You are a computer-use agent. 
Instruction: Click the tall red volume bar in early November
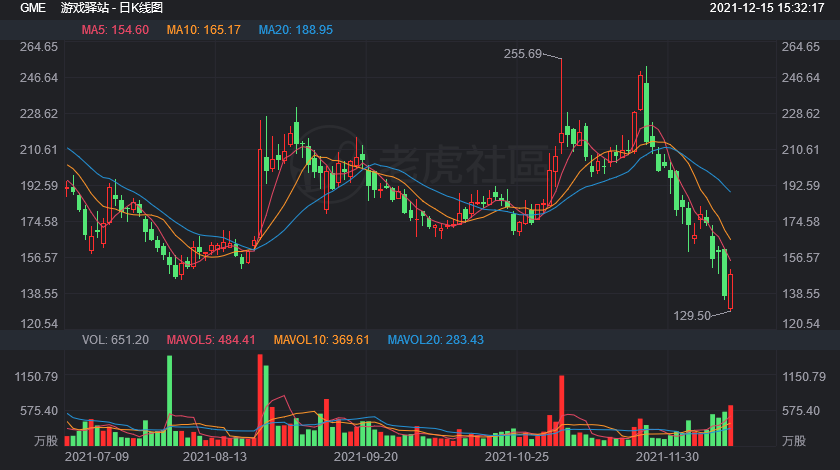[561, 411]
